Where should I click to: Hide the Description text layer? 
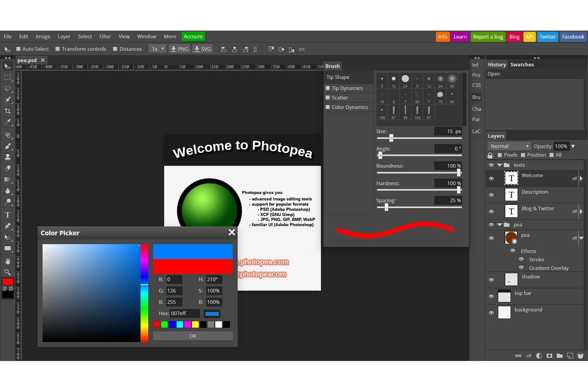pyautogui.click(x=491, y=195)
